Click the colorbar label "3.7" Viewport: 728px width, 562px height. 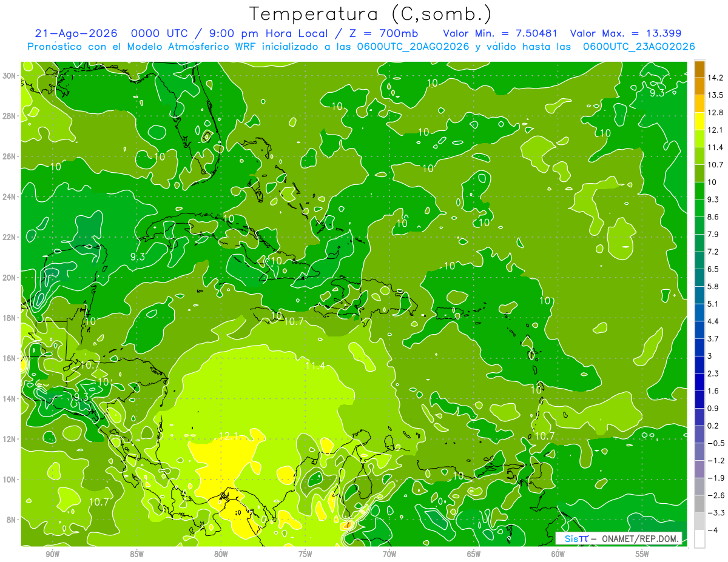pyautogui.click(x=713, y=339)
